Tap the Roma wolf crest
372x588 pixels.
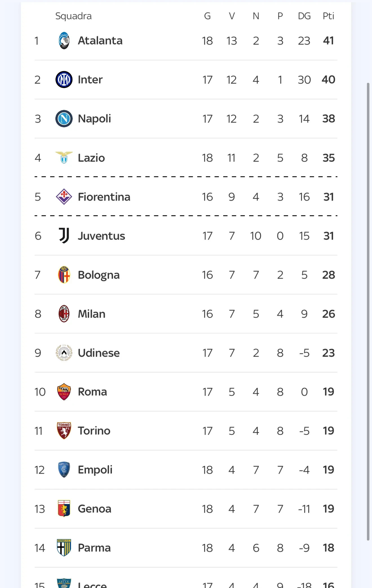tap(64, 392)
